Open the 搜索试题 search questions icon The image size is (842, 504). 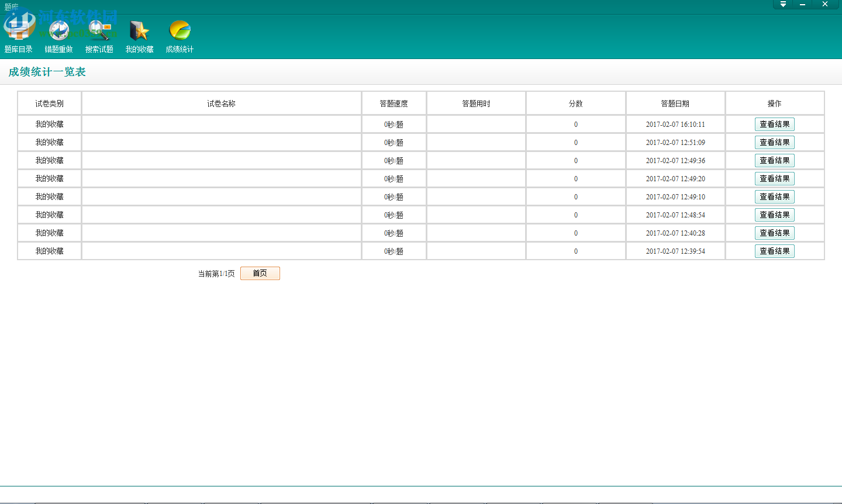pos(99,36)
